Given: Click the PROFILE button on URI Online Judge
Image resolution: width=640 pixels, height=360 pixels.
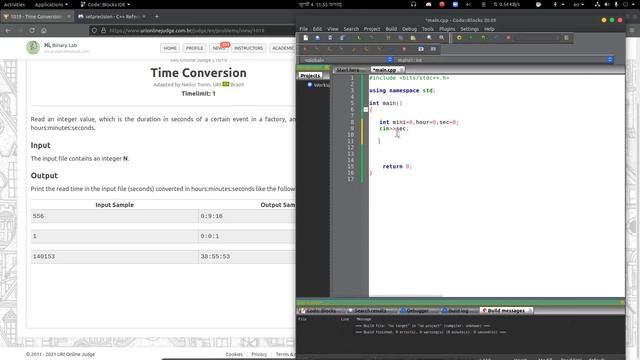Looking at the screenshot, I should pos(194,48).
